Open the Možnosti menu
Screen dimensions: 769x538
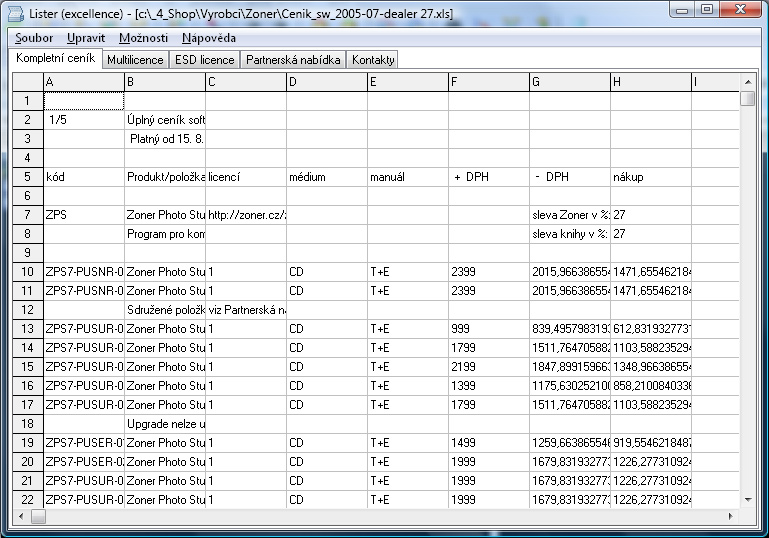pos(143,38)
